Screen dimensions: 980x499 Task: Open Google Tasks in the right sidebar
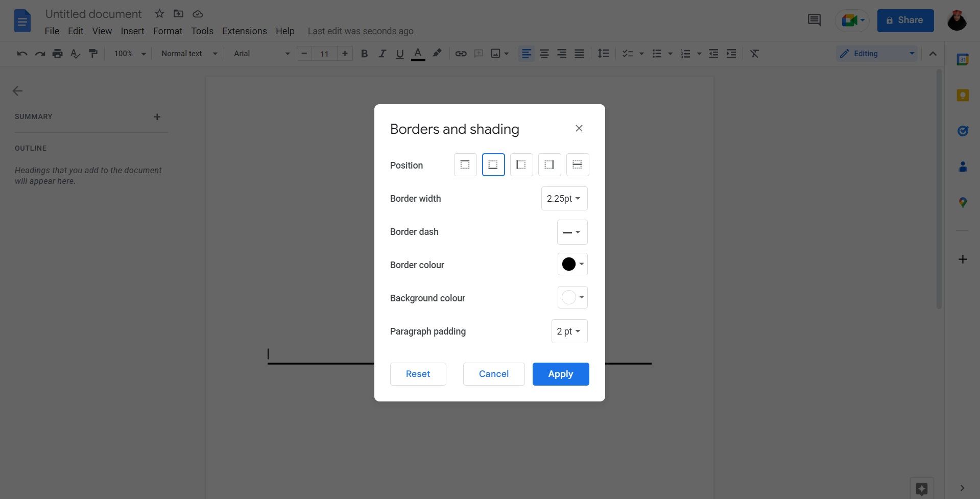(x=963, y=131)
